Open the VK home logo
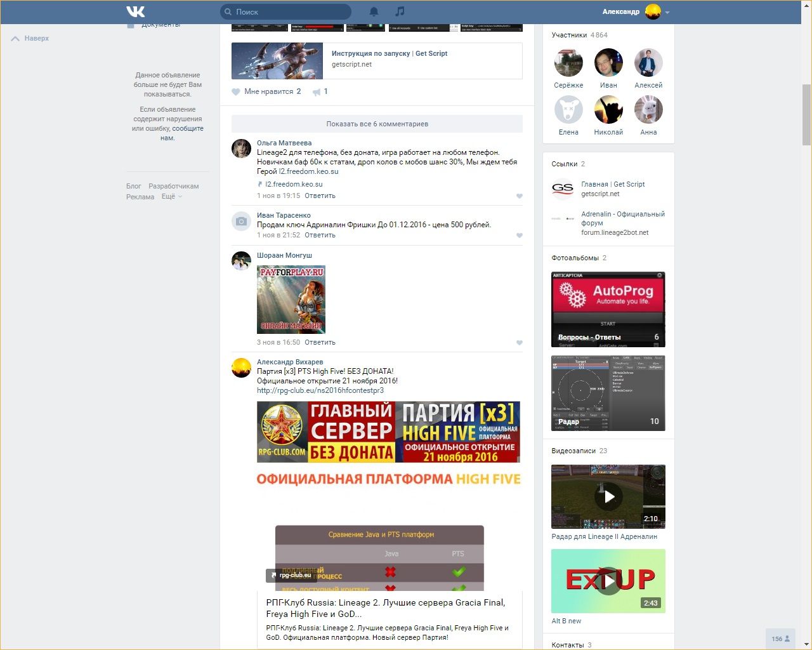The image size is (812, 650). tap(135, 11)
